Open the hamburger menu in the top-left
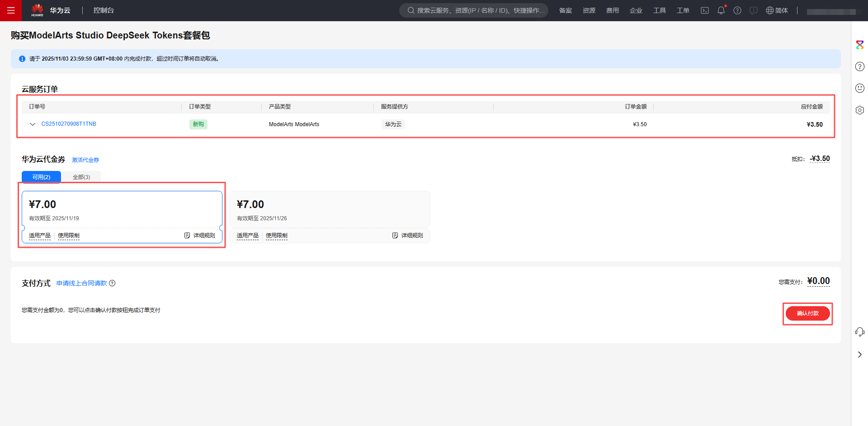This screenshot has height=426, width=868. tap(11, 10)
